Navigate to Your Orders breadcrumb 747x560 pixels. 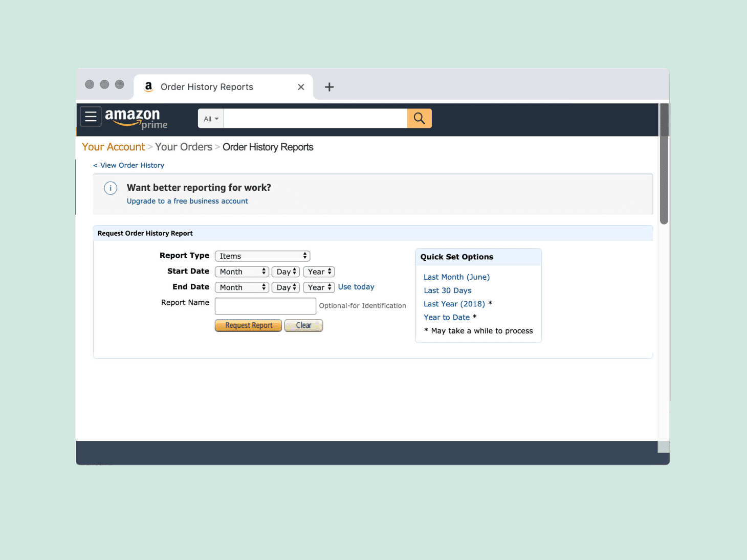pyautogui.click(x=184, y=147)
